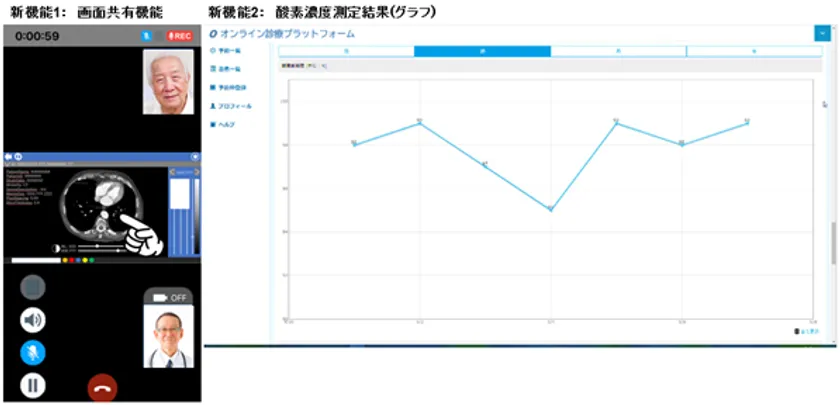Image resolution: width=840 pixels, height=405 pixels.
Task: Pick the blue annotation color dot
Action: 78,260
